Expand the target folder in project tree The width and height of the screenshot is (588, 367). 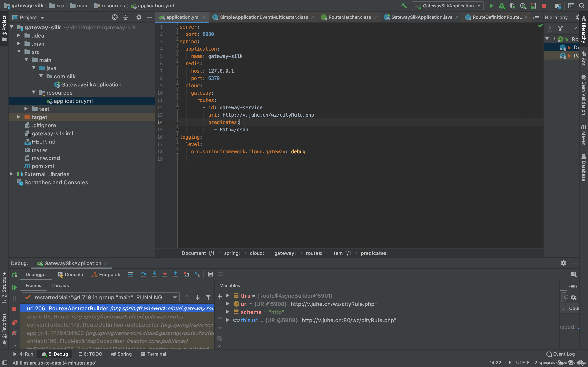click(x=19, y=117)
